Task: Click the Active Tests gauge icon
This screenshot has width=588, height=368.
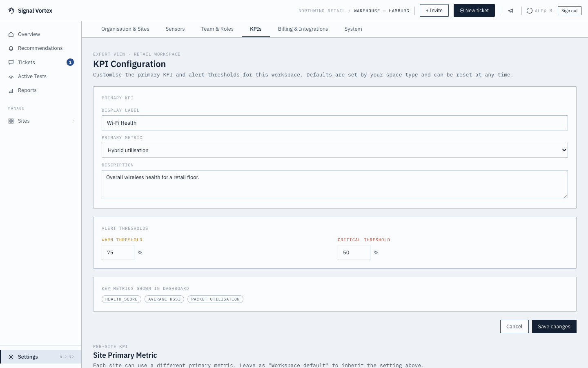Action: (11, 76)
